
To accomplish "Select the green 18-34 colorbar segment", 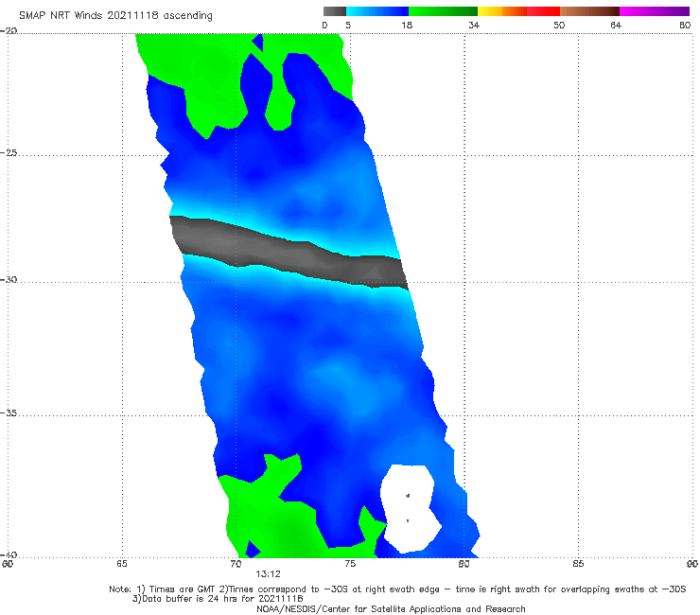I will [443, 11].
